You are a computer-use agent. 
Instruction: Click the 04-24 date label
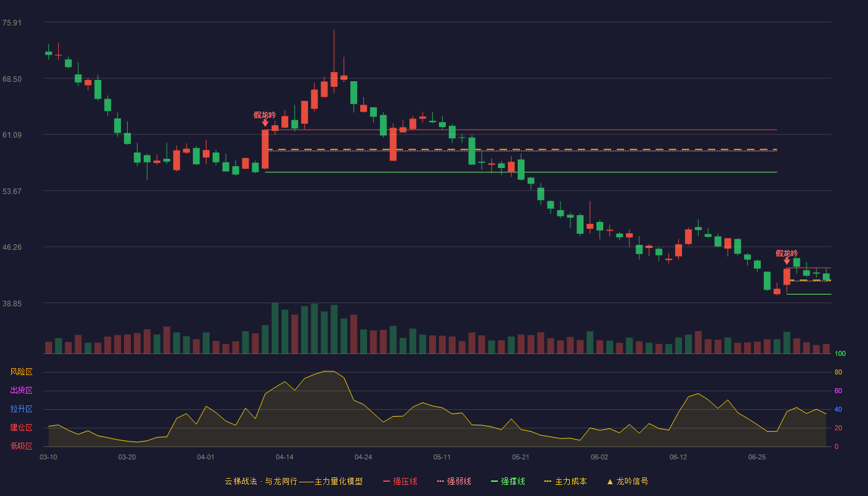[363, 457]
